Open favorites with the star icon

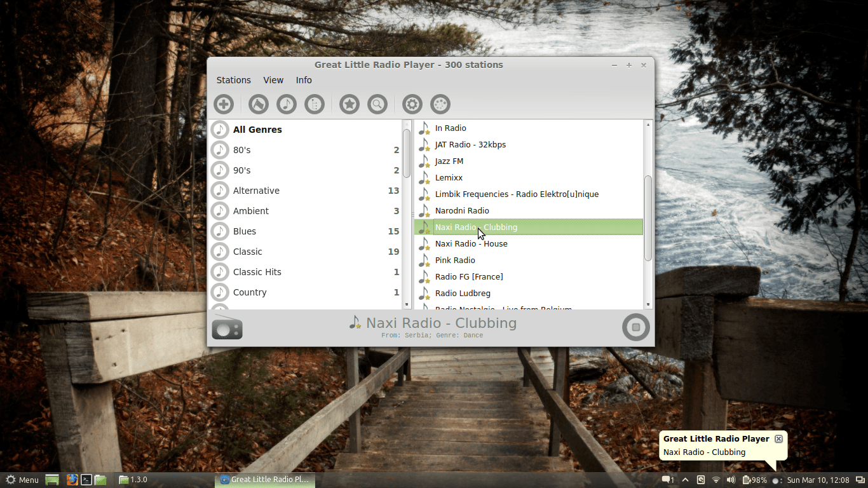tap(349, 104)
